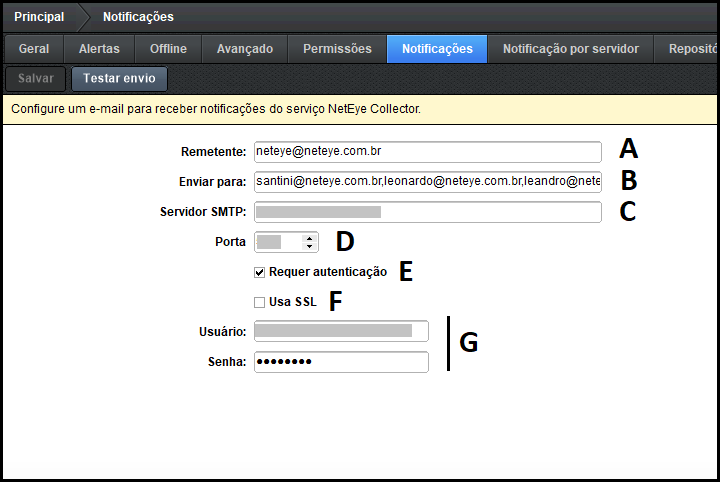
Task: Navigate to Principal in the breadcrumb
Action: (40, 17)
